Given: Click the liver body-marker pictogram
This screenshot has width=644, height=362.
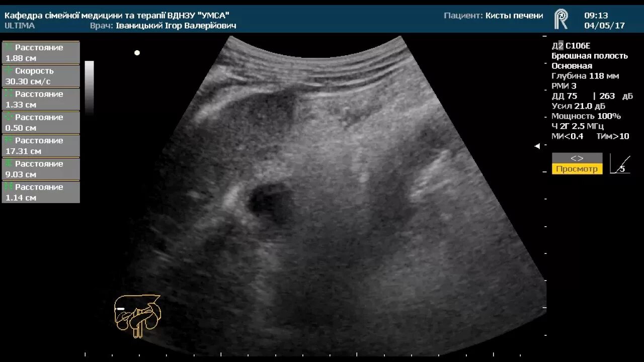Looking at the screenshot, I should 137,316.
